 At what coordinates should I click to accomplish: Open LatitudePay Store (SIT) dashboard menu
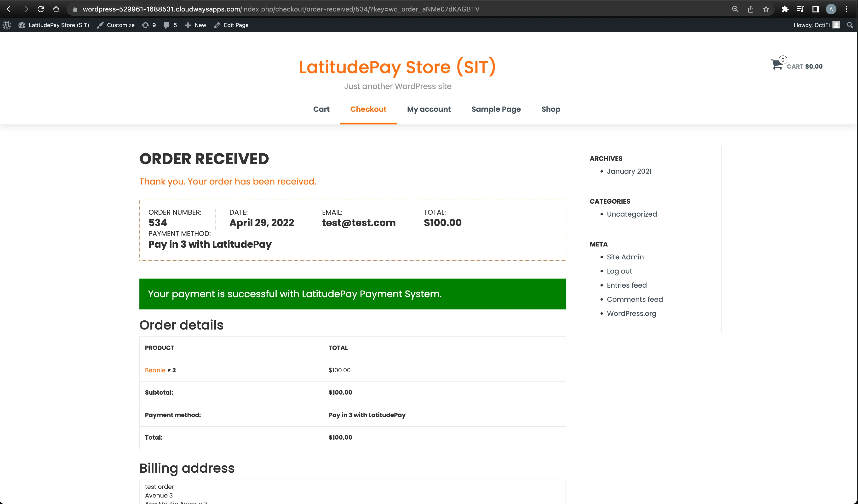tap(54, 25)
